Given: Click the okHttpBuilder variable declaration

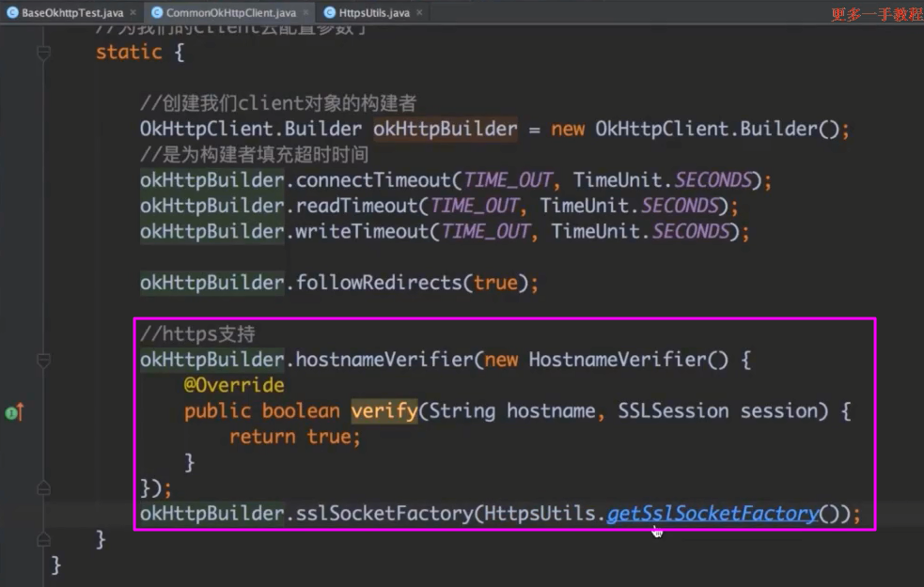Looking at the screenshot, I should coord(445,129).
